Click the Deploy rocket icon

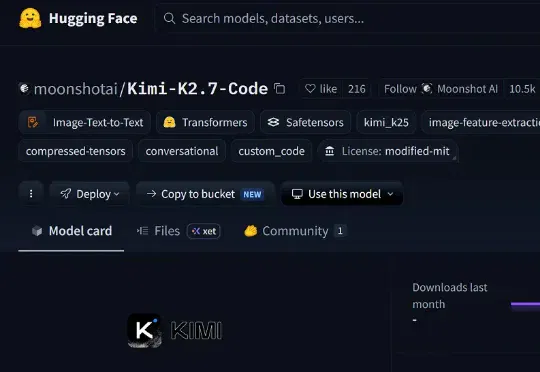(66, 194)
